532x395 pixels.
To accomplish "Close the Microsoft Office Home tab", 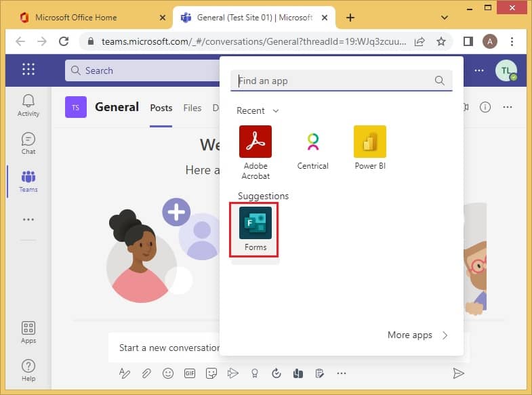I will click(x=163, y=18).
